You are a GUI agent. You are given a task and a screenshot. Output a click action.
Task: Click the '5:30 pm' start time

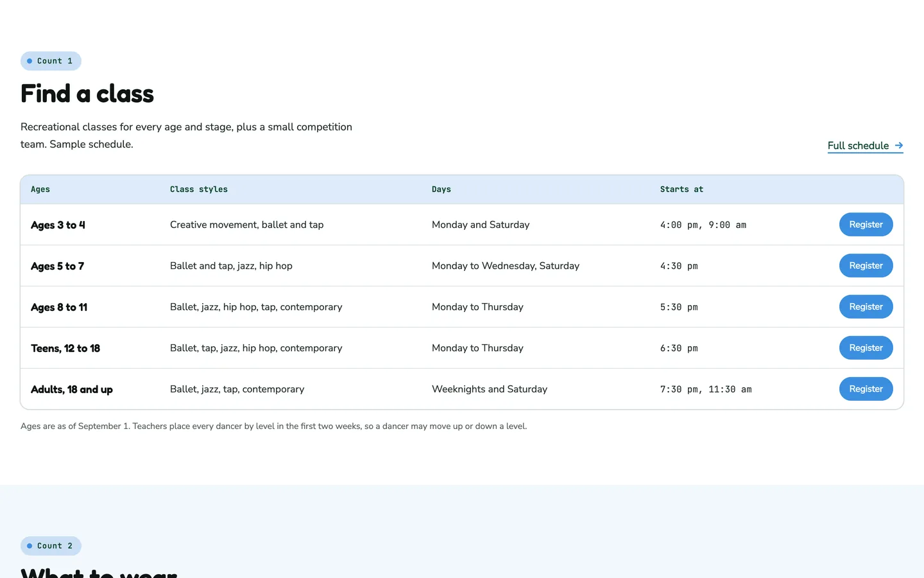coord(679,307)
